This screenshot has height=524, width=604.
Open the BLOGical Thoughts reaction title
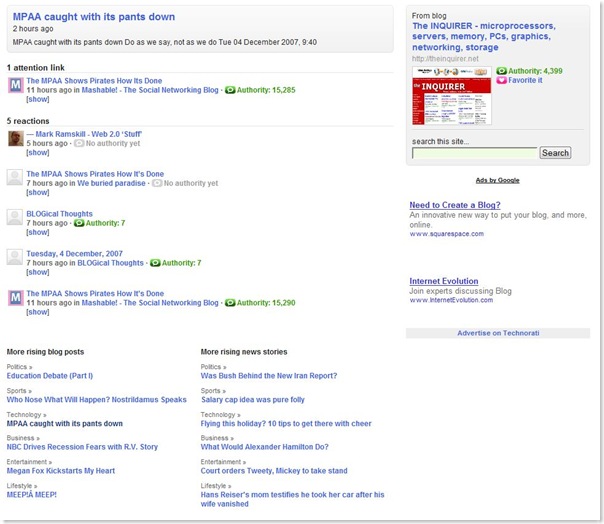pyautogui.click(x=59, y=214)
